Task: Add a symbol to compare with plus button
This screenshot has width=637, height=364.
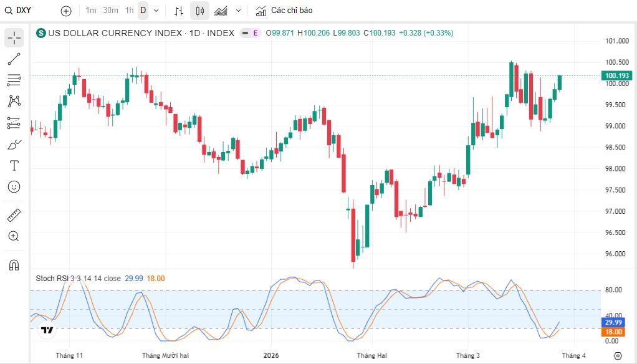Action: click(66, 11)
